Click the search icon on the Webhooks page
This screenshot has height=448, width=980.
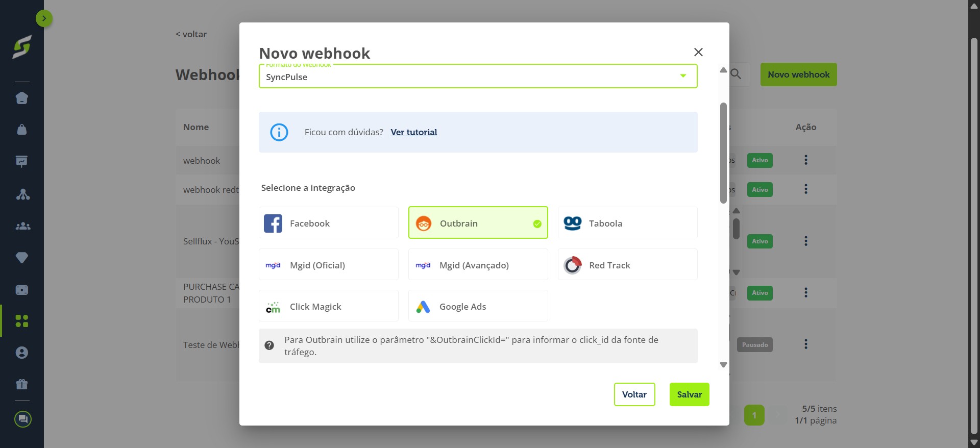click(736, 74)
